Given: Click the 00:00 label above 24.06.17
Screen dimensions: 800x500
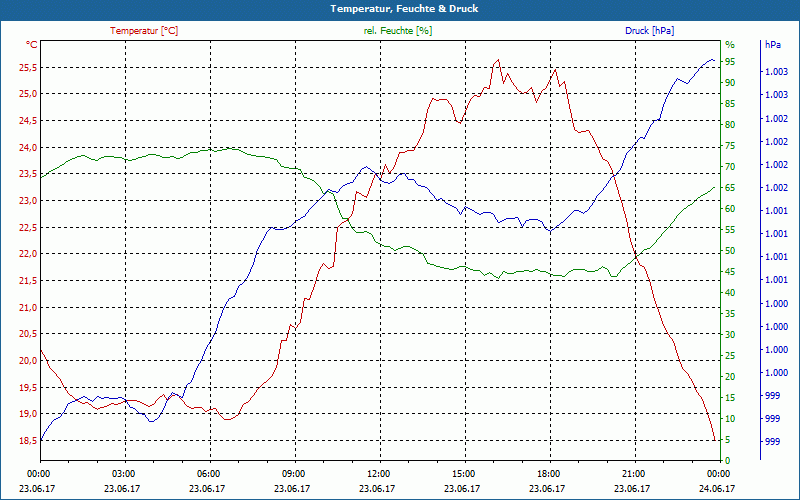Looking at the screenshot, I should (717, 473).
